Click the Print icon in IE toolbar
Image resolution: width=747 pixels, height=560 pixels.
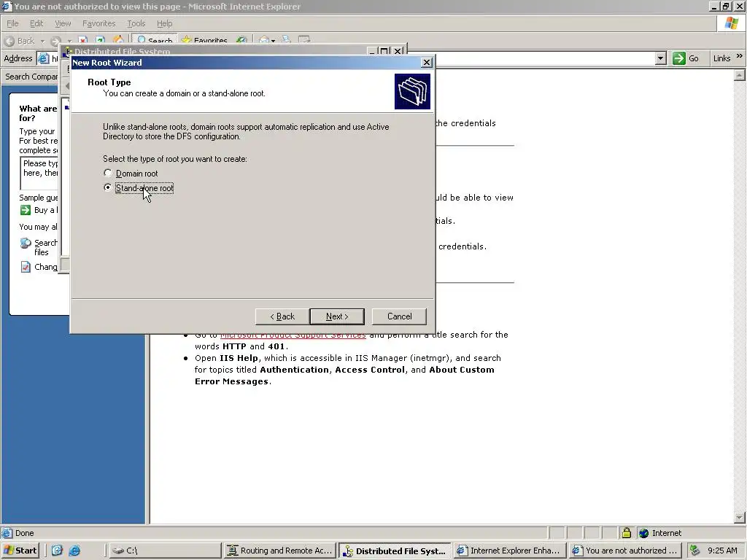pyautogui.click(x=286, y=40)
